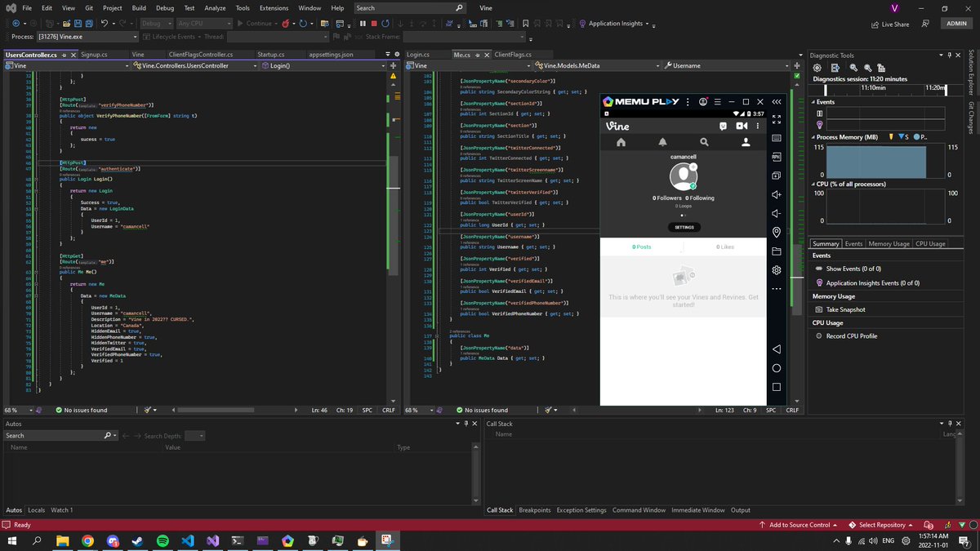The height and width of the screenshot is (551, 980).
Task: Click MEmu volume down sidebar icon
Action: pos(776,213)
